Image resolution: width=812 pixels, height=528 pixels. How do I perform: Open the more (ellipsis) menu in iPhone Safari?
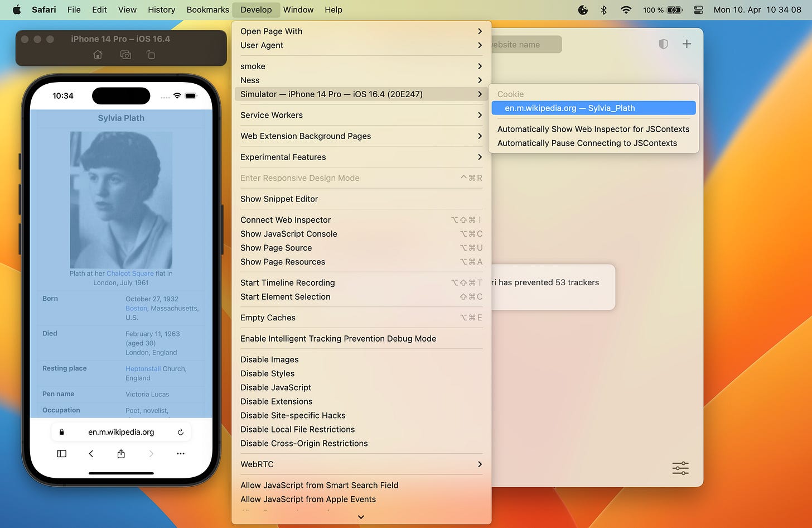(180, 454)
